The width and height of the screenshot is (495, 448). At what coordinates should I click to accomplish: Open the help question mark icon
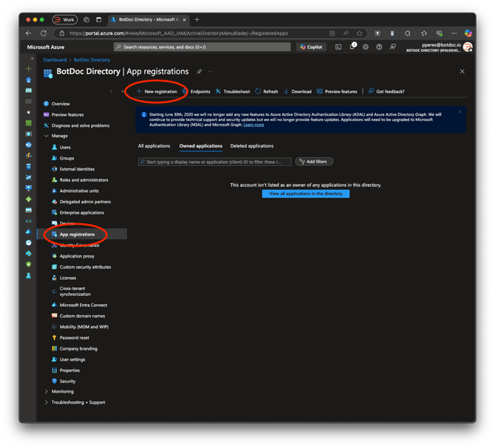click(379, 47)
